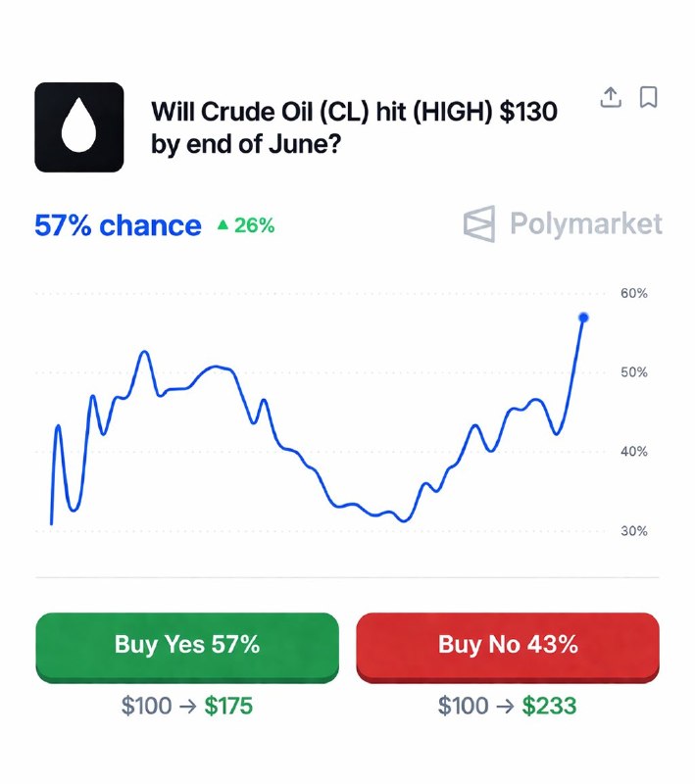
Task: Open the share icon
Action: pyautogui.click(x=611, y=97)
